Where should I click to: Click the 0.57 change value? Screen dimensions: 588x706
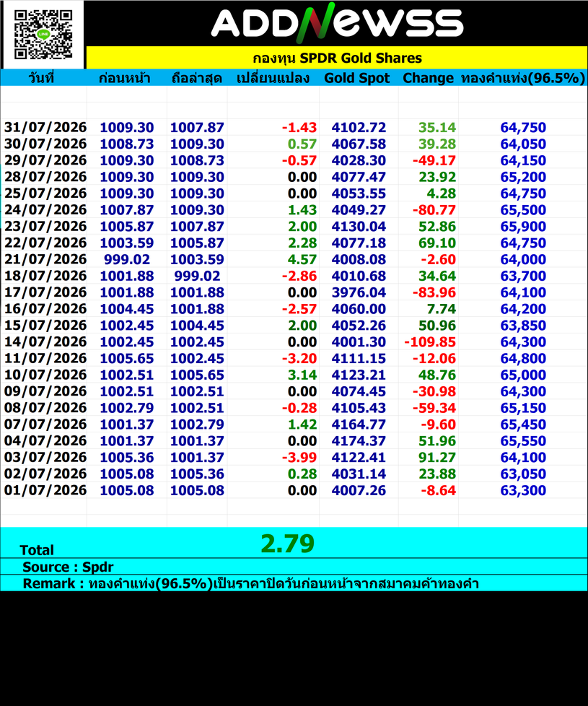click(302, 144)
